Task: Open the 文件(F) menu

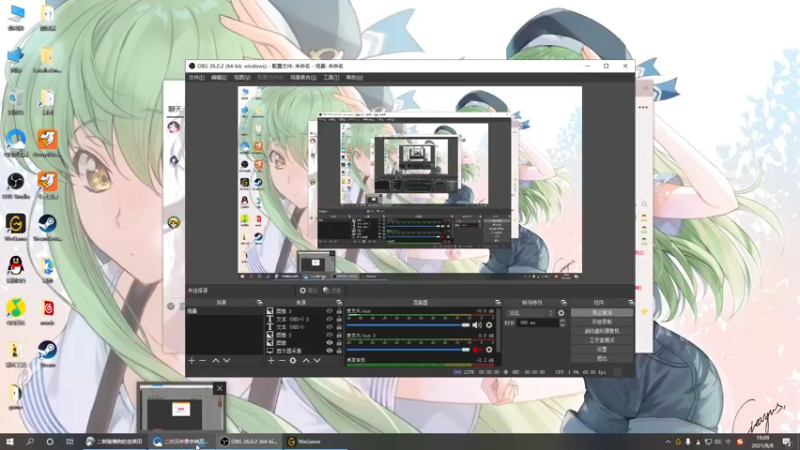Action: coord(196,78)
